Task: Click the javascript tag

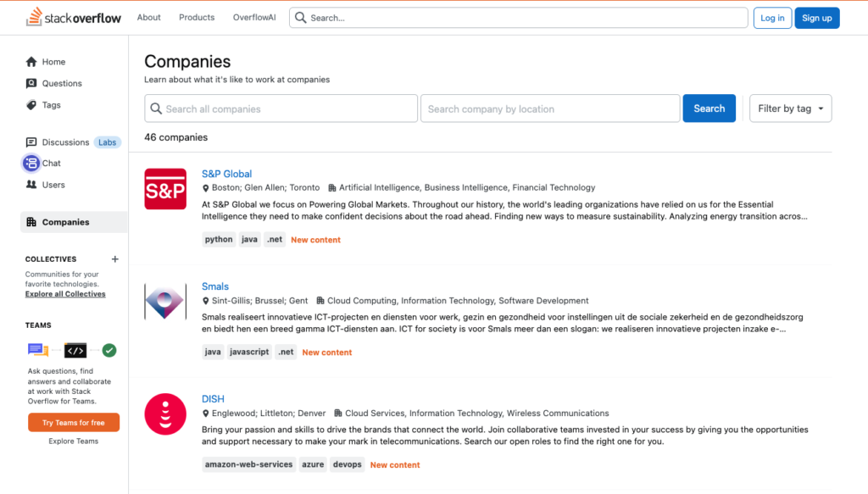Action: 249,352
